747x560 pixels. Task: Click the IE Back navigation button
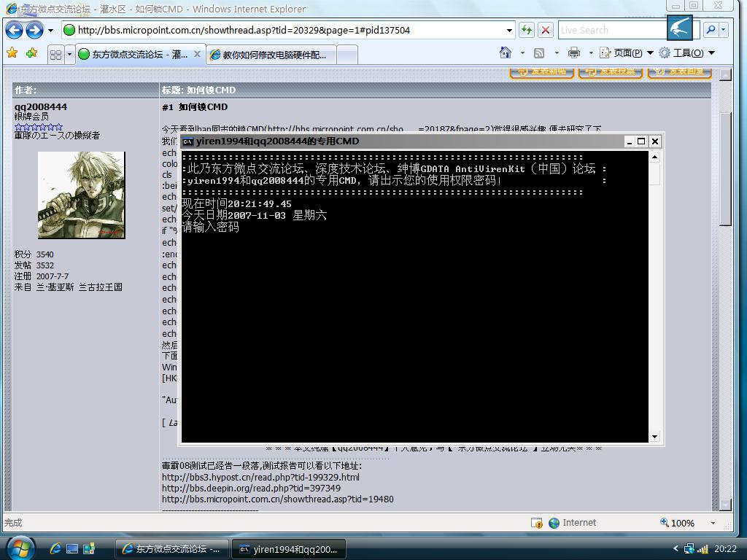pyautogui.click(x=14, y=31)
